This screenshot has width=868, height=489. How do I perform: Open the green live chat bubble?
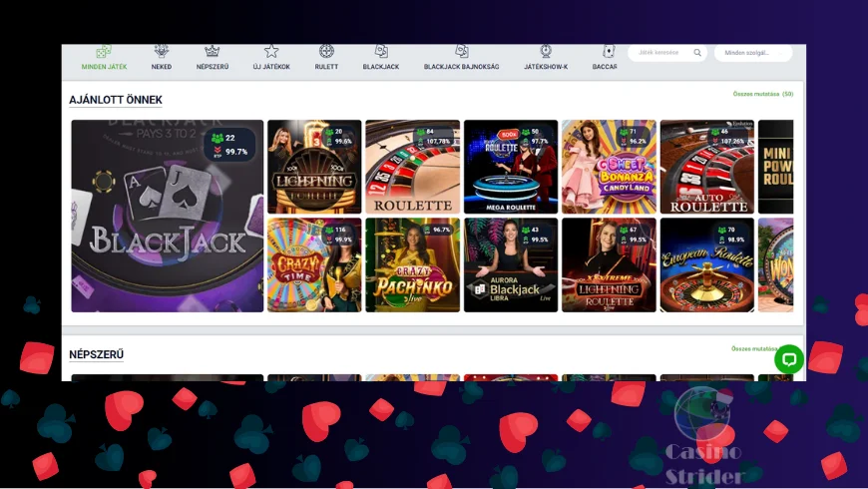pyautogui.click(x=789, y=359)
